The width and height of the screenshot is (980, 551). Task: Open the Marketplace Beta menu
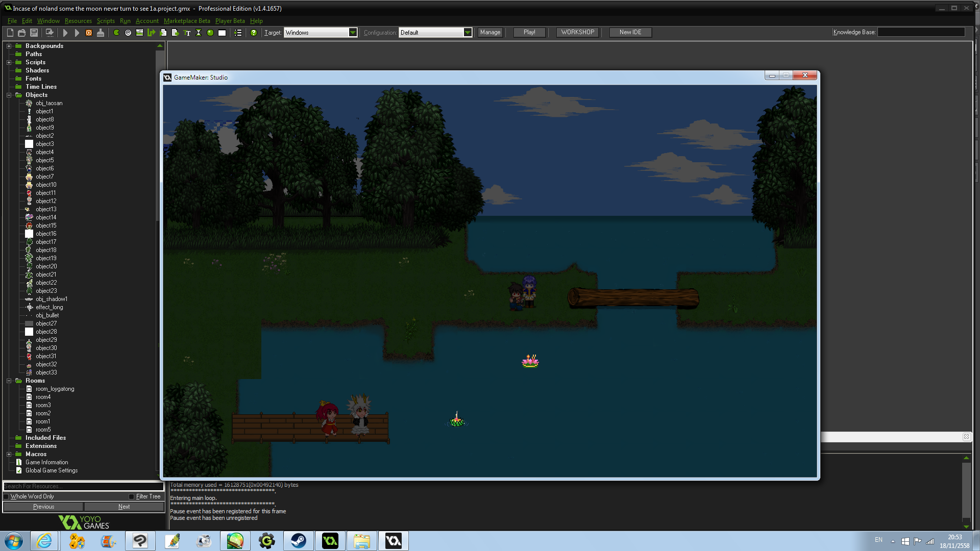(x=186, y=21)
